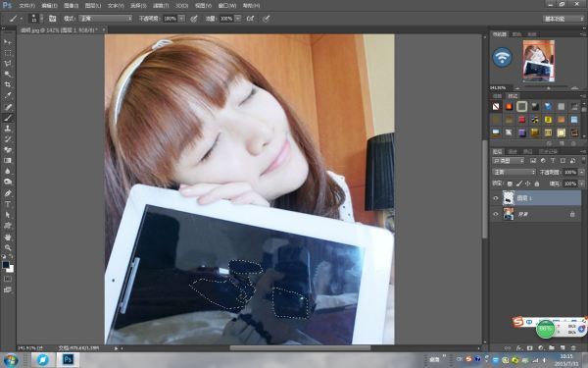Click the navigator preview thumbnail

click(x=538, y=61)
